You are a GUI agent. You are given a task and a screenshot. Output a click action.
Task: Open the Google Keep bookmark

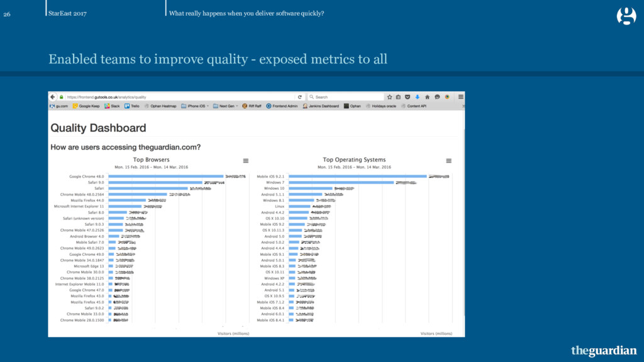point(86,106)
